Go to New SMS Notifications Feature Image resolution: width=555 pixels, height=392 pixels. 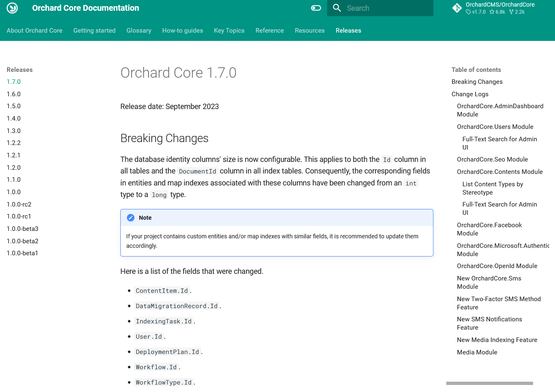489,323
